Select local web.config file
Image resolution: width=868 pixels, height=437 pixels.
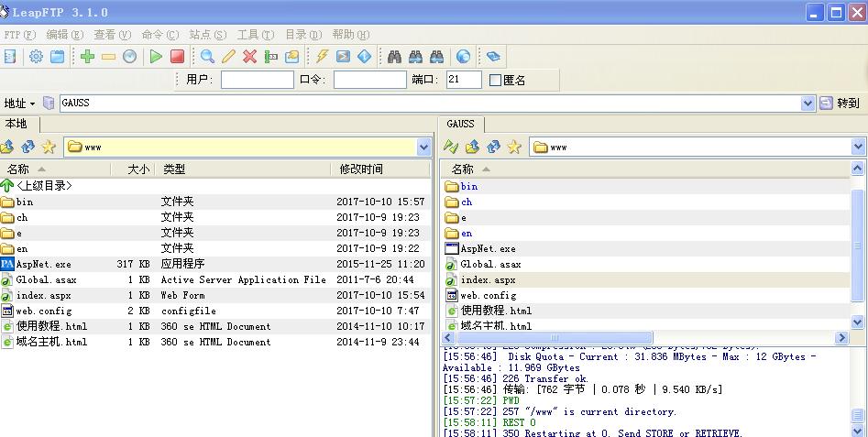tap(214, 311)
